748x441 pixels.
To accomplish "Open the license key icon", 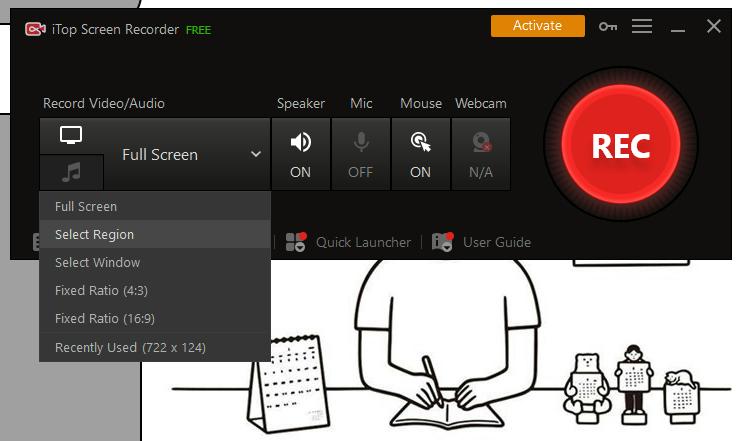I will 608,26.
